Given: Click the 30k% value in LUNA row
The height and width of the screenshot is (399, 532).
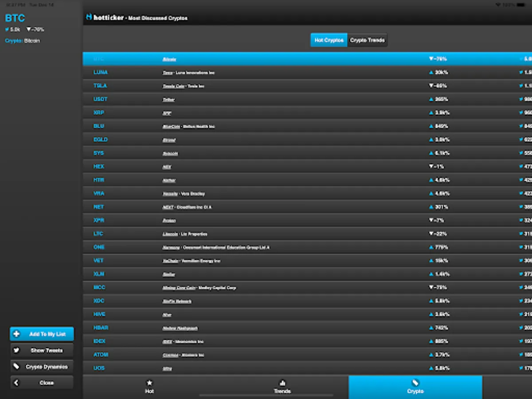Looking at the screenshot, I should (442, 72).
